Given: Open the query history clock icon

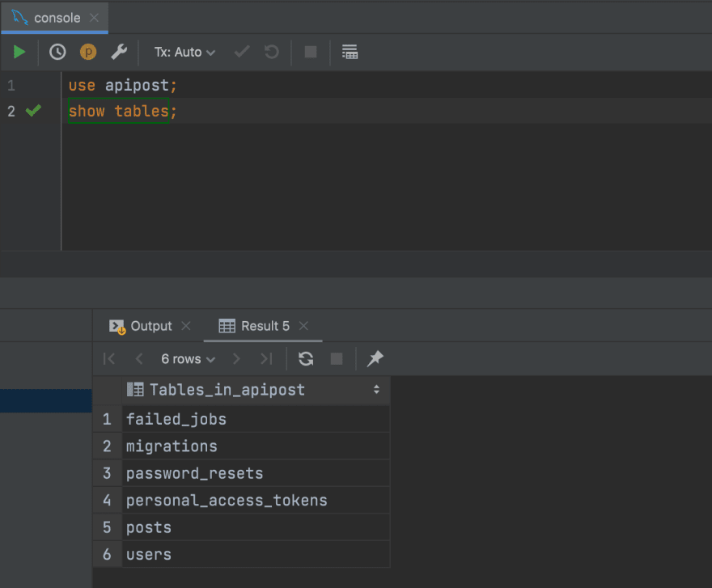Looking at the screenshot, I should click(57, 52).
